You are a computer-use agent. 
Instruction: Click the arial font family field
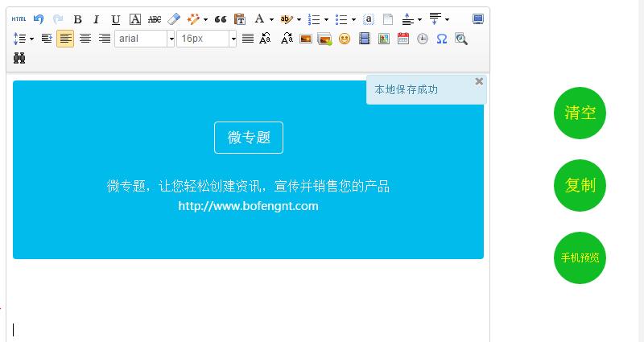(x=141, y=39)
